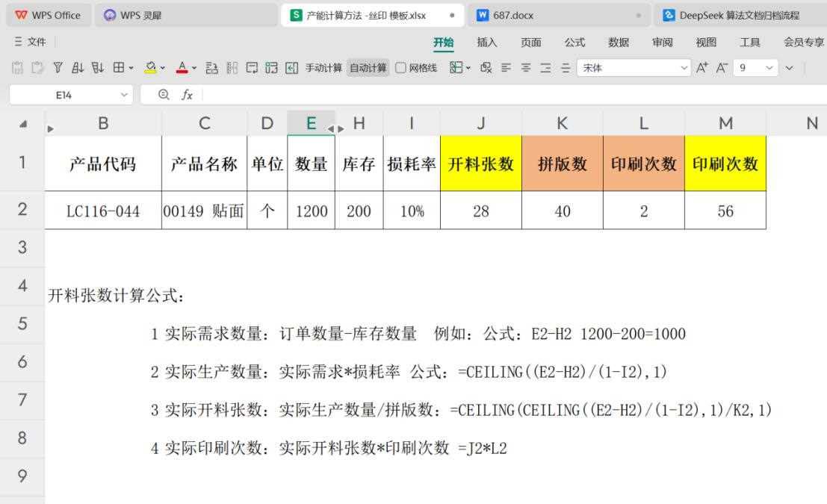
Task: Click the cell with value 56
Action: (x=725, y=211)
